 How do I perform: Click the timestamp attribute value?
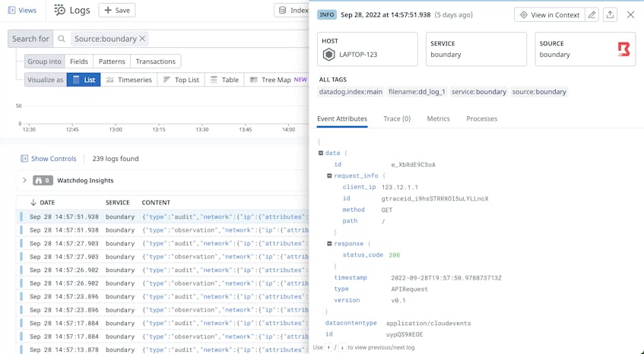(446, 278)
